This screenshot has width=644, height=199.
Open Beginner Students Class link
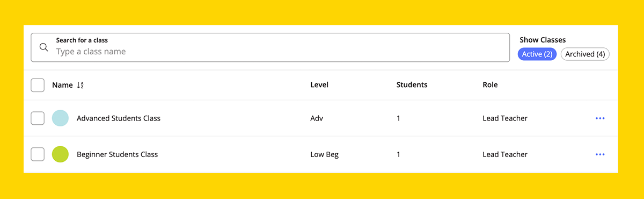pos(118,154)
